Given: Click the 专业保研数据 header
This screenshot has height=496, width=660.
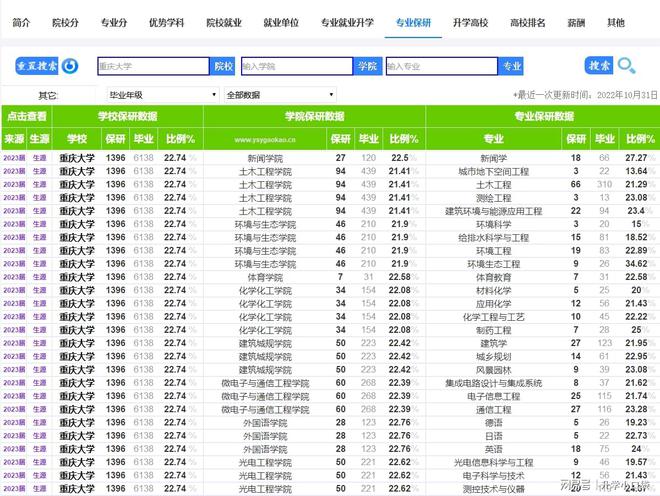Looking at the screenshot, I should [543, 116].
